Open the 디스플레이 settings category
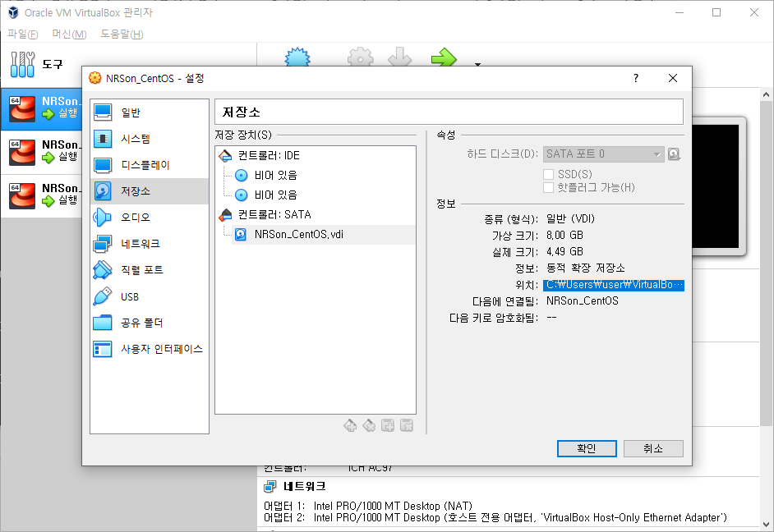The image size is (774, 532). pyautogui.click(x=150, y=165)
